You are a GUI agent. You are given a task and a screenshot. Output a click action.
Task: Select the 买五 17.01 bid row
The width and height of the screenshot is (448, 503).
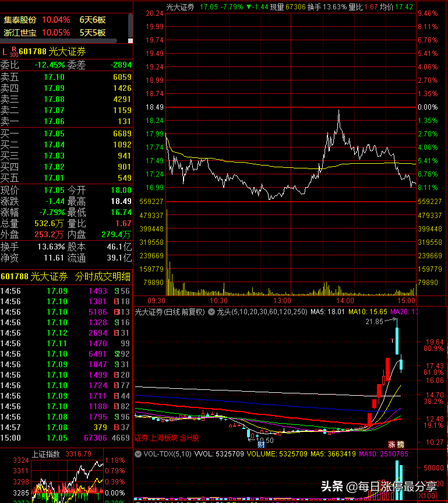66,178
